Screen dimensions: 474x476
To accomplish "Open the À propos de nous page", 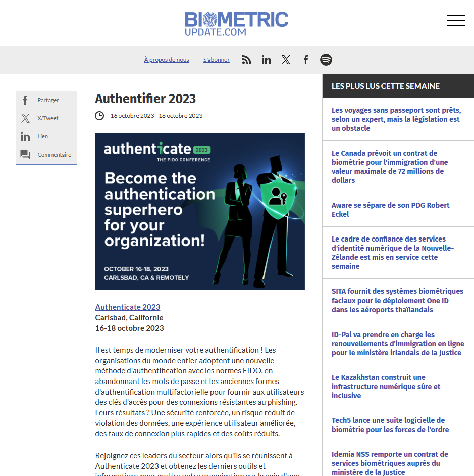I will pos(166,60).
